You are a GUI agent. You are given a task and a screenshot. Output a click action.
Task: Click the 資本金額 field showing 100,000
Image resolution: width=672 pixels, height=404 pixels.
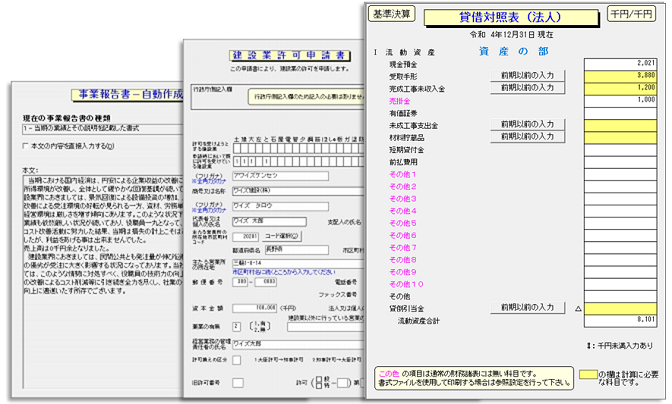255,308
